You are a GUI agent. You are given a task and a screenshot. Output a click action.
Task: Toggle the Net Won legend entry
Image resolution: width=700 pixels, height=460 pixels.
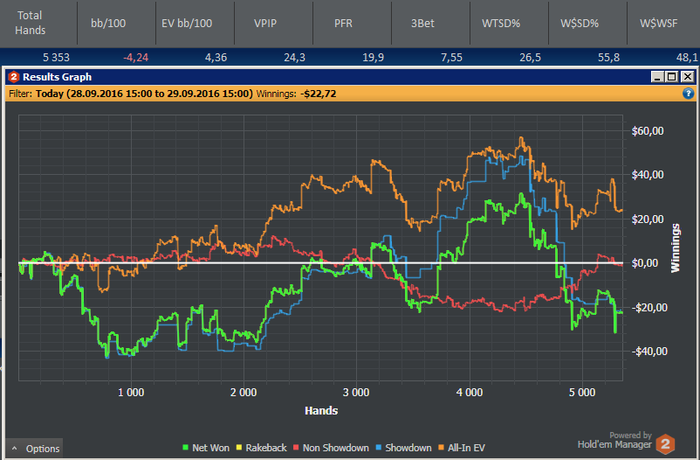206,447
